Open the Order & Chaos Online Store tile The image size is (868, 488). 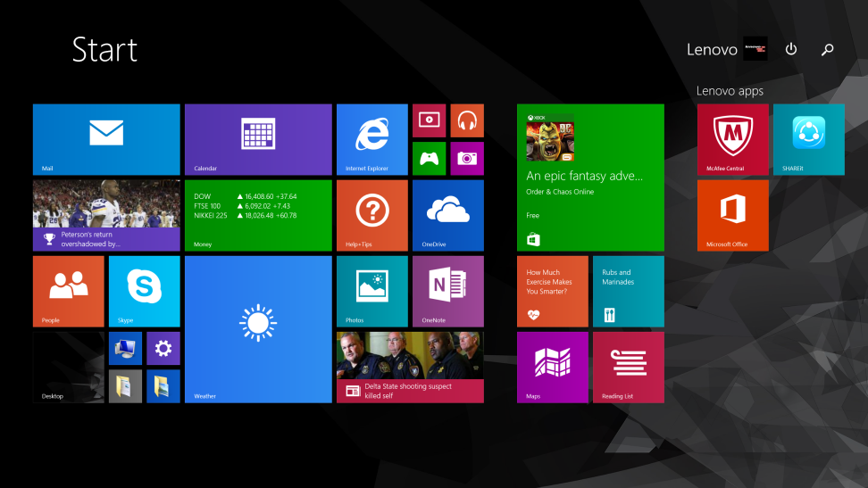[x=590, y=178]
